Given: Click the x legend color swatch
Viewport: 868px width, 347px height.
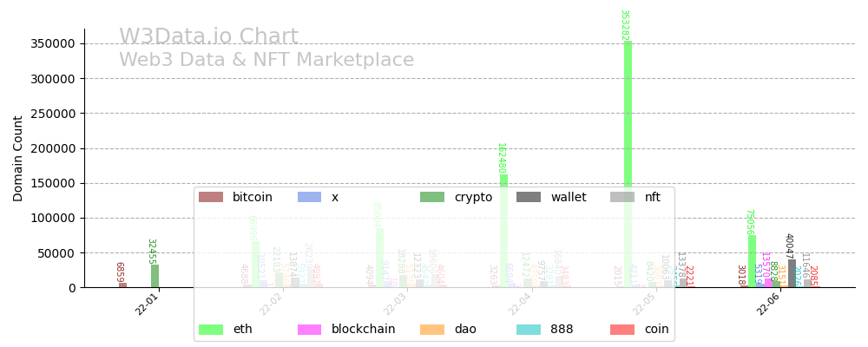Looking at the screenshot, I should point(310,198).
